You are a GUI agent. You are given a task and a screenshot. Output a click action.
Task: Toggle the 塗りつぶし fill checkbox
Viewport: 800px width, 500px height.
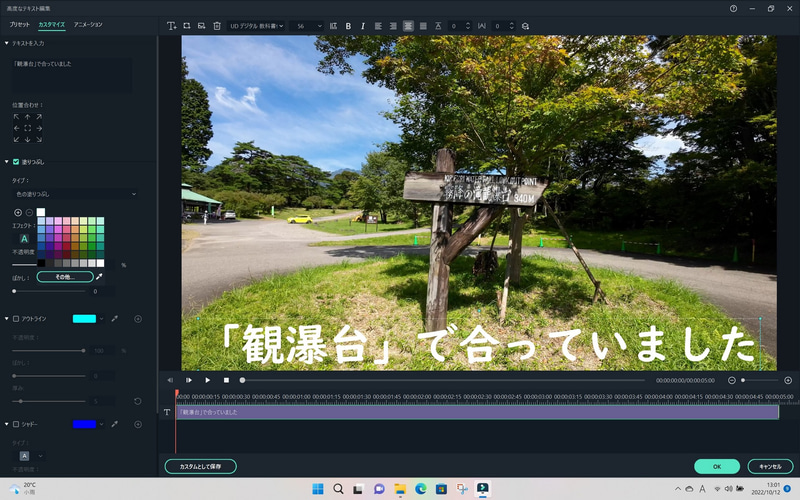[x=16, y=162]
